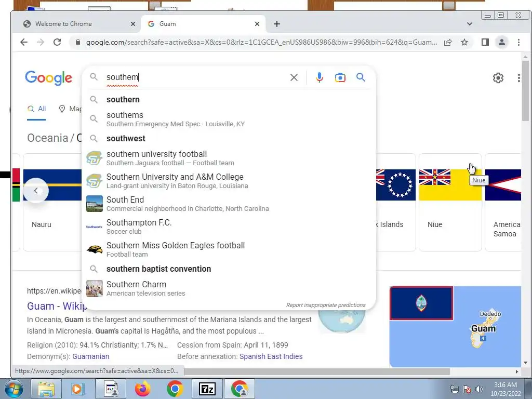This screenshot has width=532, height=399.
Task: View site info padlock icon
Action: click(x=78, y=42)
